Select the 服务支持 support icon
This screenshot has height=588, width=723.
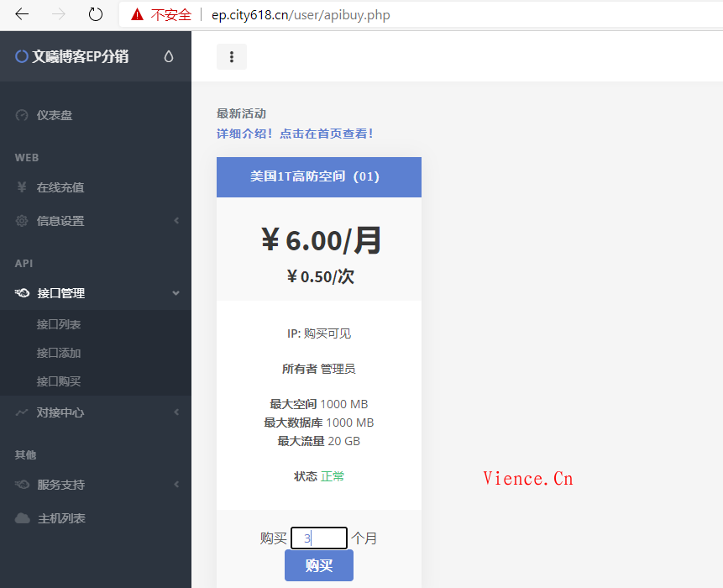[x=20, y=484]
